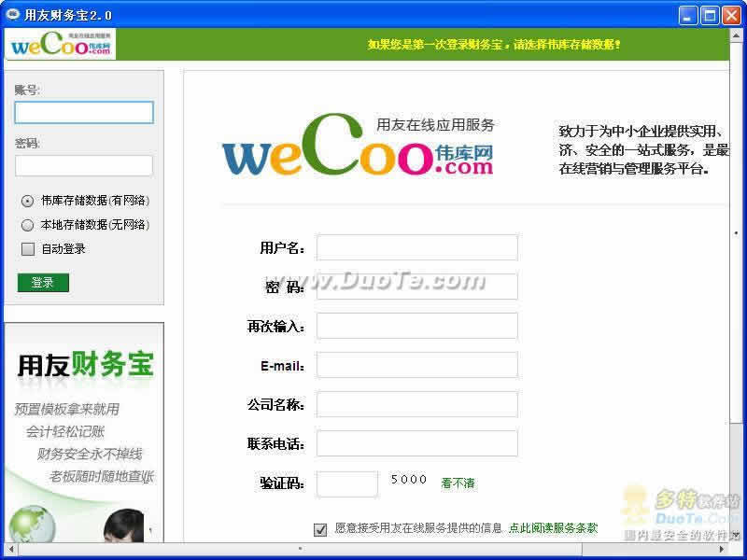Click the app icon in the title bar
747x560 pixels.
12,15
